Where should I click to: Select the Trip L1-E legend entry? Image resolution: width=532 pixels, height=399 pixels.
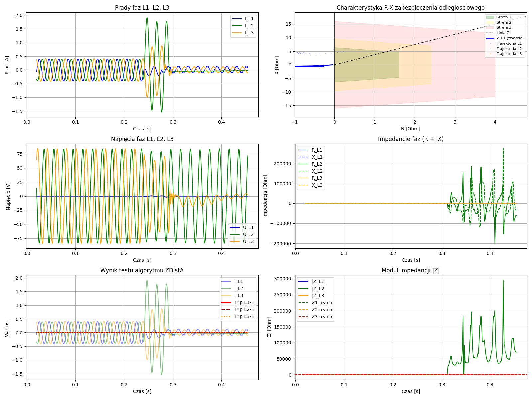pyautogui.click(x=244, y=302)
